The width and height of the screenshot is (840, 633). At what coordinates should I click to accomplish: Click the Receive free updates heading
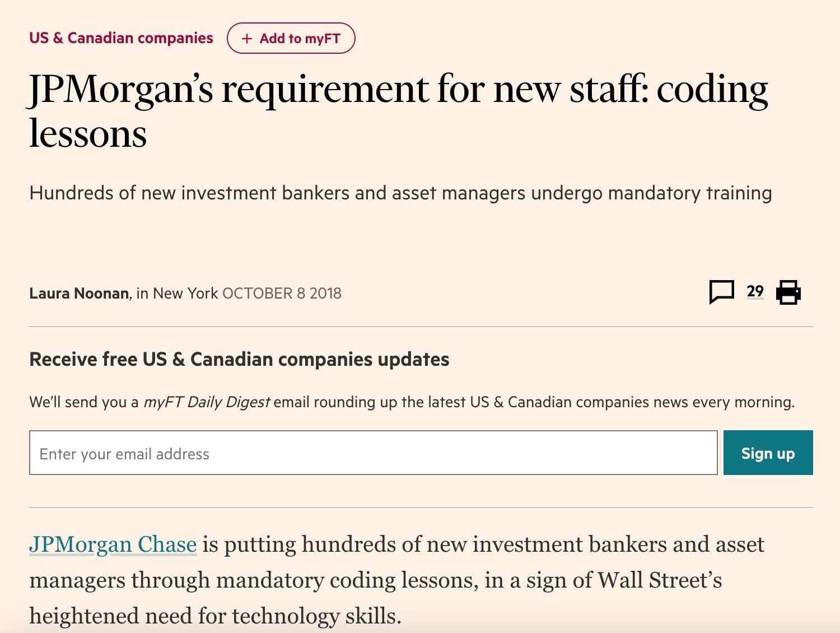[239, 359]
